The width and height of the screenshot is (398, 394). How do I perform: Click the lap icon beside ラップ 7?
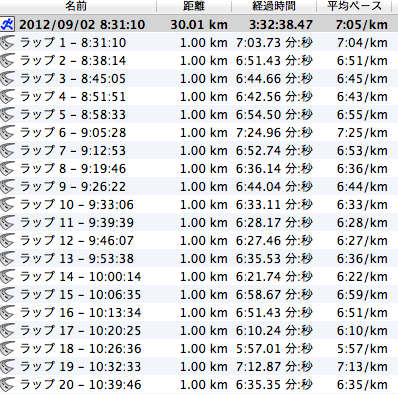coord(7,151)
